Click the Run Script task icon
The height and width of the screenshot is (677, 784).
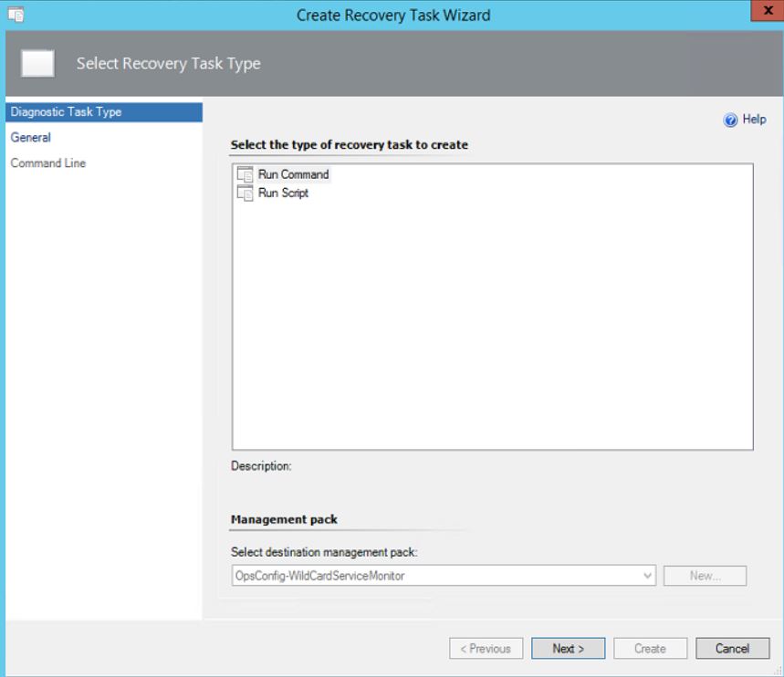pos(245,193)
